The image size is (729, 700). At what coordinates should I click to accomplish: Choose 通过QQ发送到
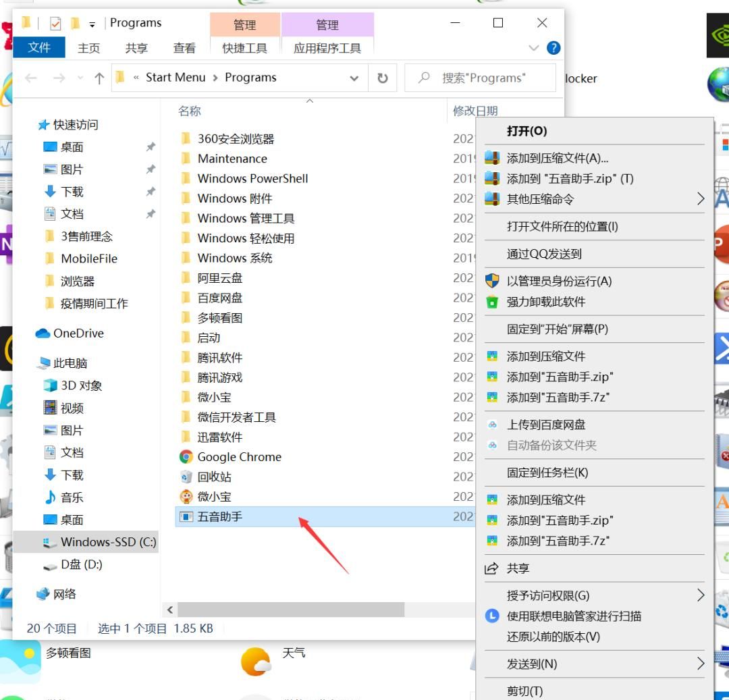pos(594,254)
